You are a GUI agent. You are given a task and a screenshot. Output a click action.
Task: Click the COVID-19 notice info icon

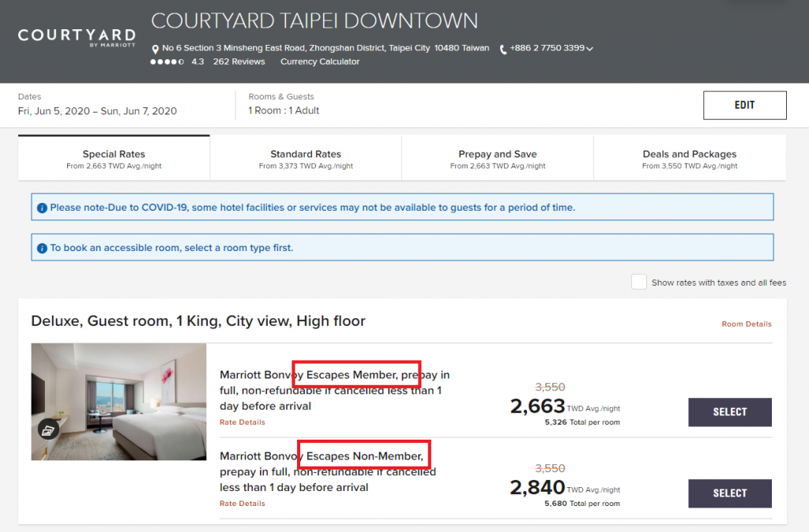coord(43,208)
